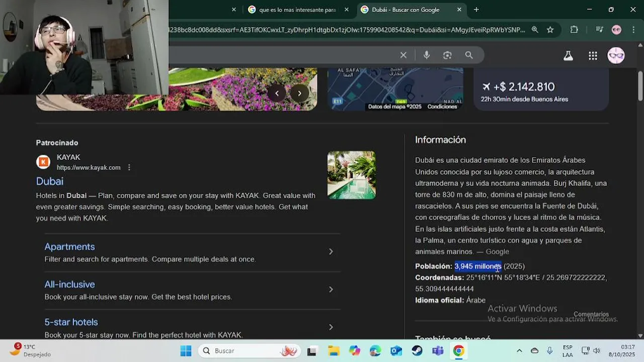Image resolution: width=644 pixels, height=362 pixels.
Task: Open the 5-star hotels link
Action: [x=71, y=322]
